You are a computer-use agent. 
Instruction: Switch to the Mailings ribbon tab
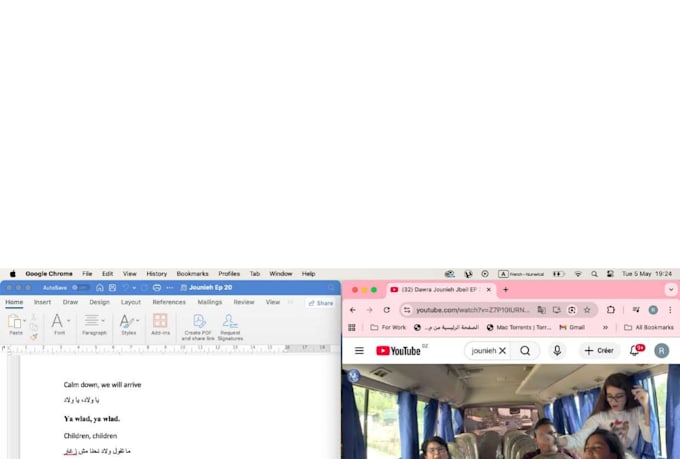pos(210,302)
